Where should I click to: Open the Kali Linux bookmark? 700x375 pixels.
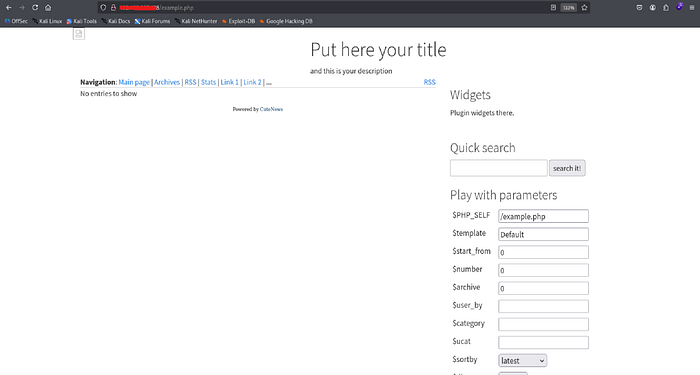point(47,21)
